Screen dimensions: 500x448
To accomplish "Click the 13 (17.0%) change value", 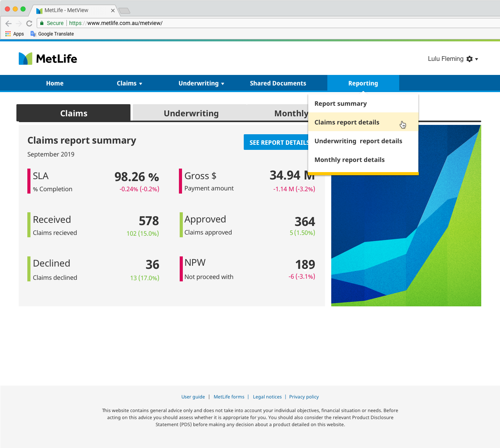I will (145, 278).
